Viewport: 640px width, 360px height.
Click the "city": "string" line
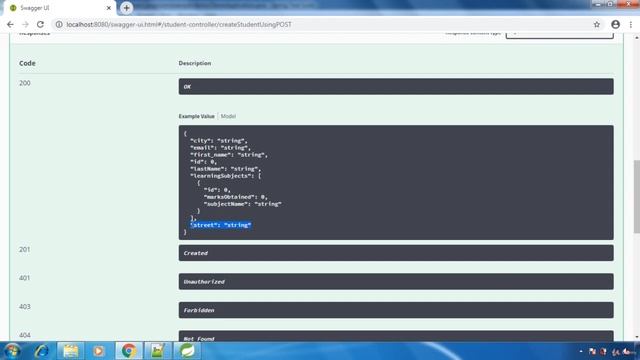click(218, 140)
